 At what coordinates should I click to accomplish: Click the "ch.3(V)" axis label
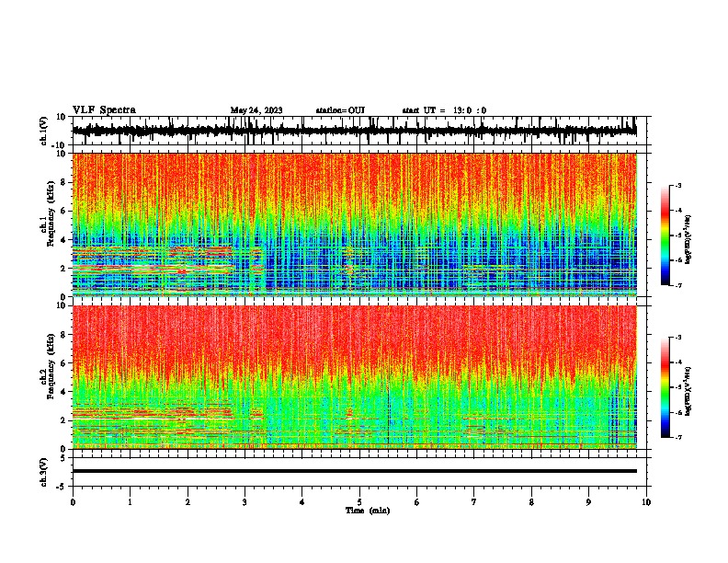pyautogui.click(x=44, y=473)
